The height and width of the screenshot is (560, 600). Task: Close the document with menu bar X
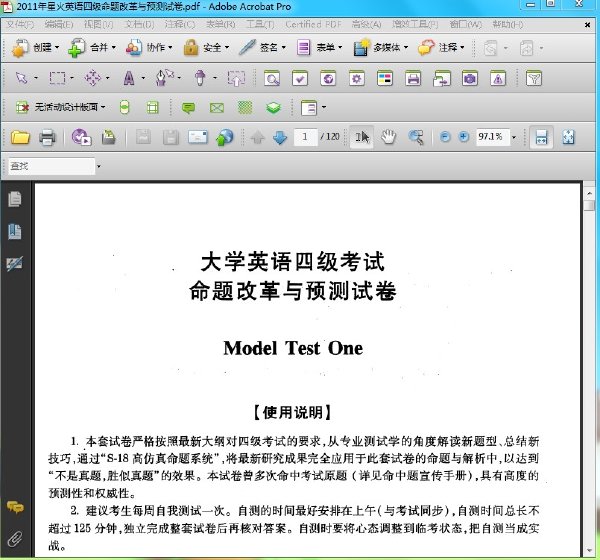click(x=587, y=25)
